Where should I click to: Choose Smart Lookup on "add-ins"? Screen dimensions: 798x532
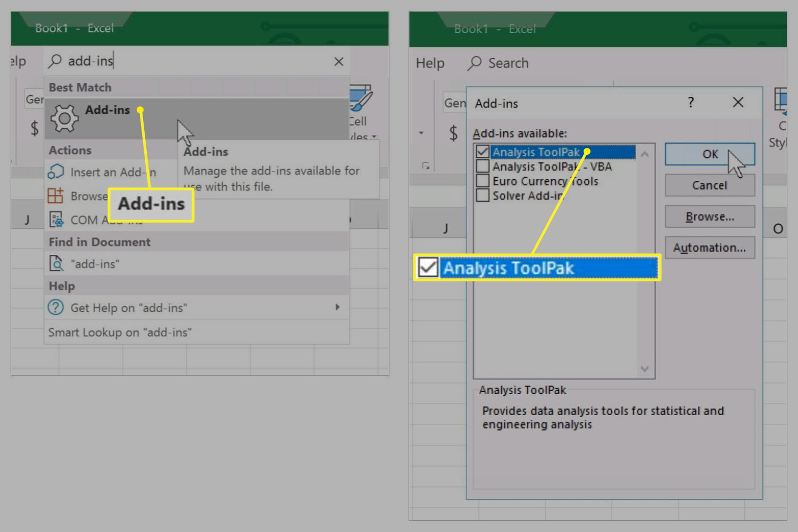[x=197, y=332]
